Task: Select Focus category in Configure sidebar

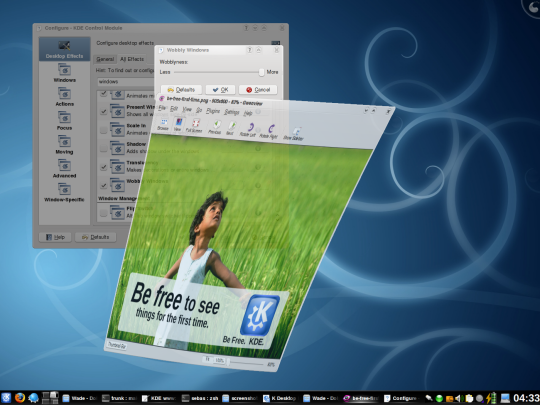Action: (64, 121)
